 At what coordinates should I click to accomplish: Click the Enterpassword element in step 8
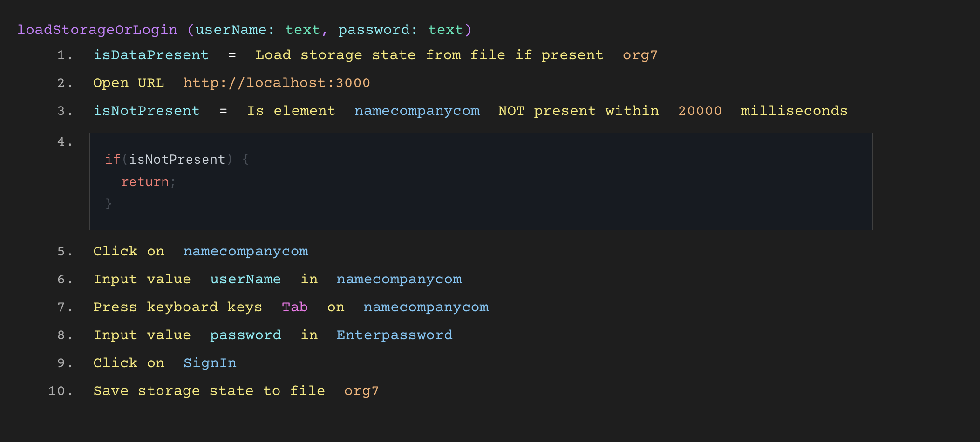click(x=395, y=335)
